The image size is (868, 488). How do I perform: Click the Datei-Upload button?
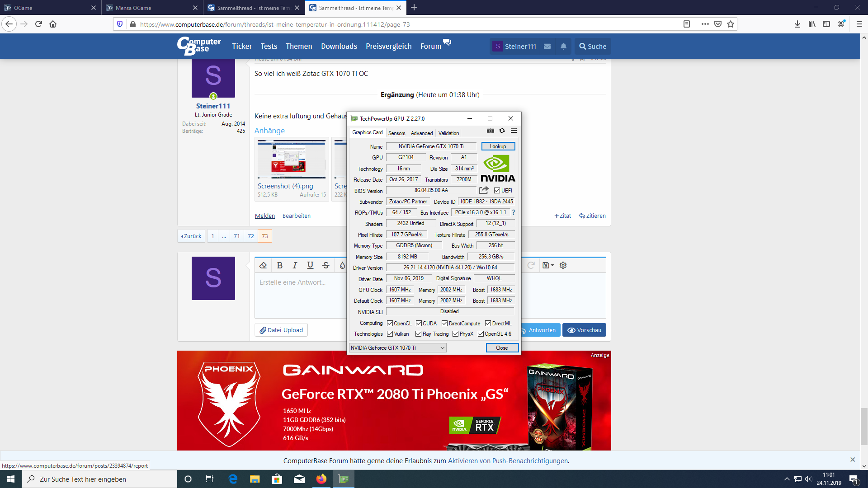[x=281, y=330]
